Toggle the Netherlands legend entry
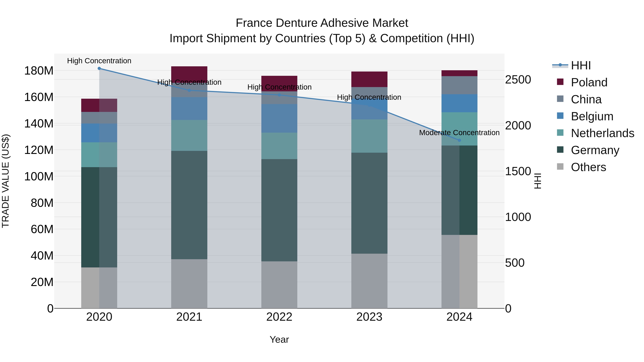Viewport: 644px width, 362px height. [596, 133]
